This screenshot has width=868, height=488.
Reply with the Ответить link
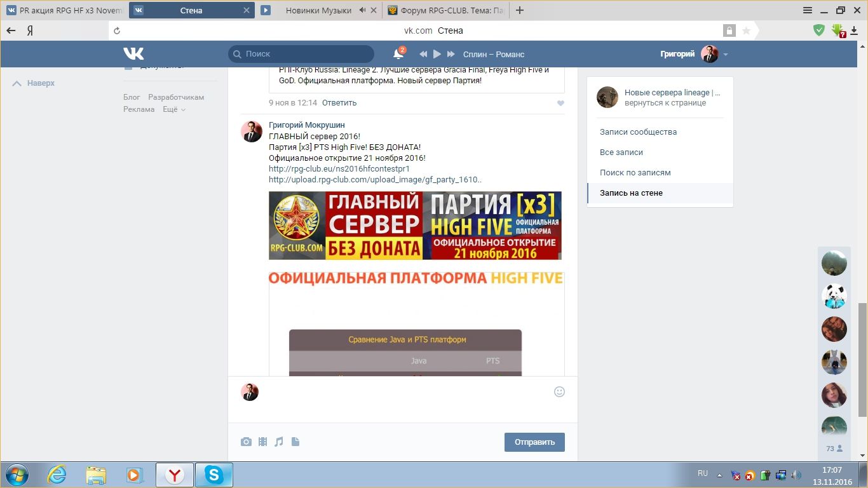click(339, 103)
